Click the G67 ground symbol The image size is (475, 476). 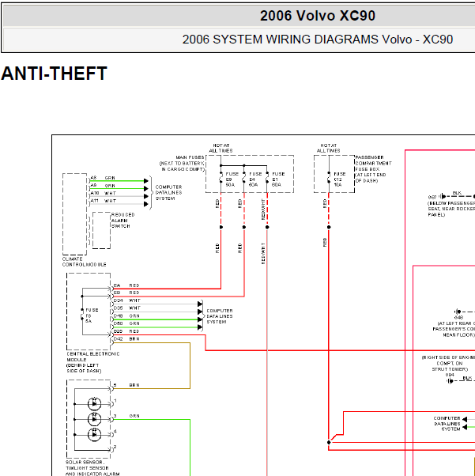click(x=443, y=196)
